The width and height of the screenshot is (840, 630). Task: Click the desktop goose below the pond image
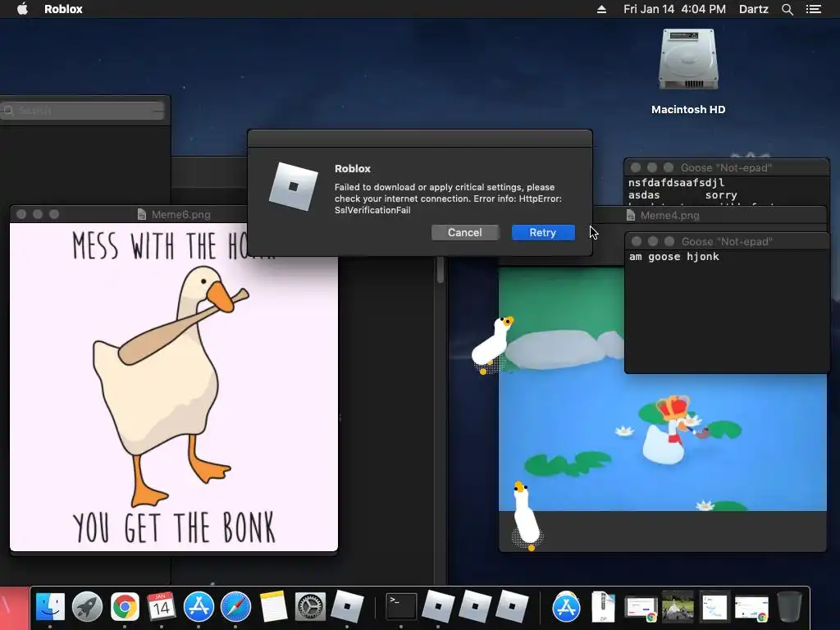pos(526,515)
